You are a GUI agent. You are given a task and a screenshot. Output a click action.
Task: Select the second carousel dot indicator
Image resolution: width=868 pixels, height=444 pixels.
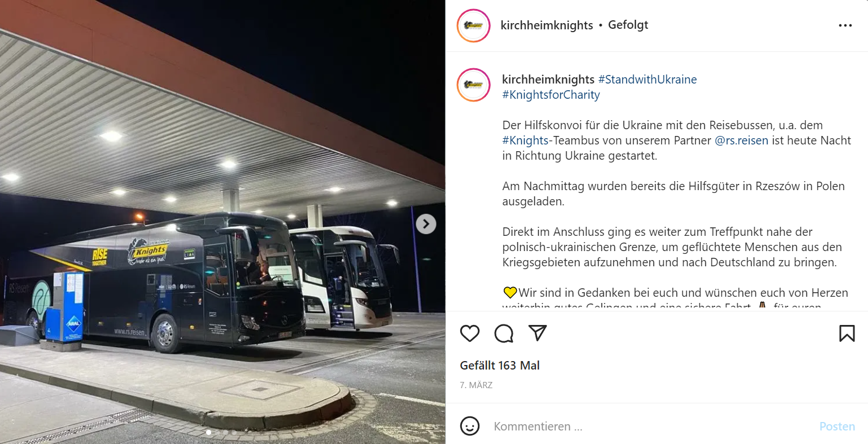(217, 433)
